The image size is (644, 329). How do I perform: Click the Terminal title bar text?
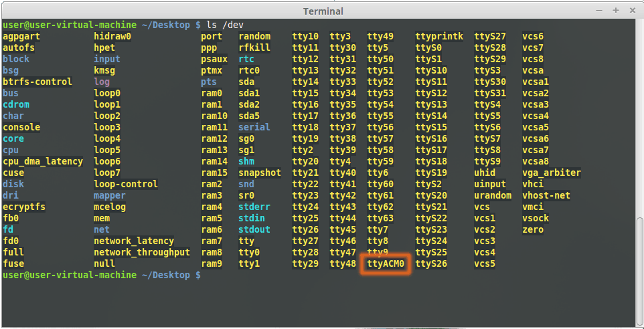click(x=323, y=11)
